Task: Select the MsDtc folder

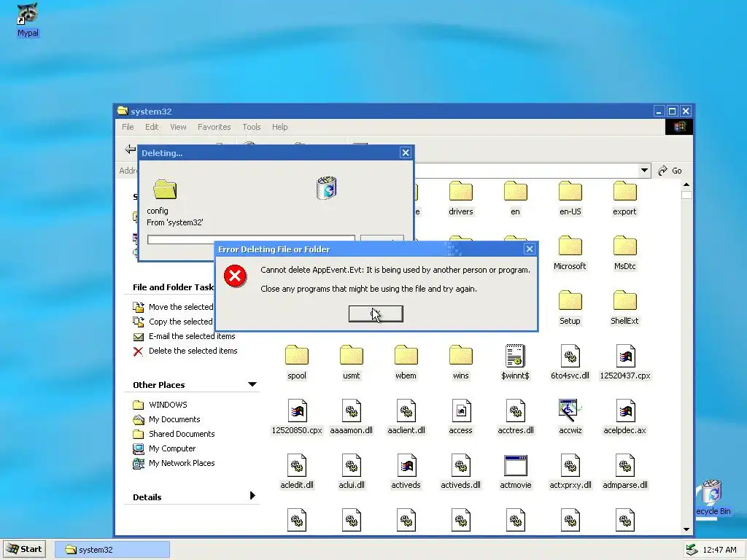Action: point(624,253)
